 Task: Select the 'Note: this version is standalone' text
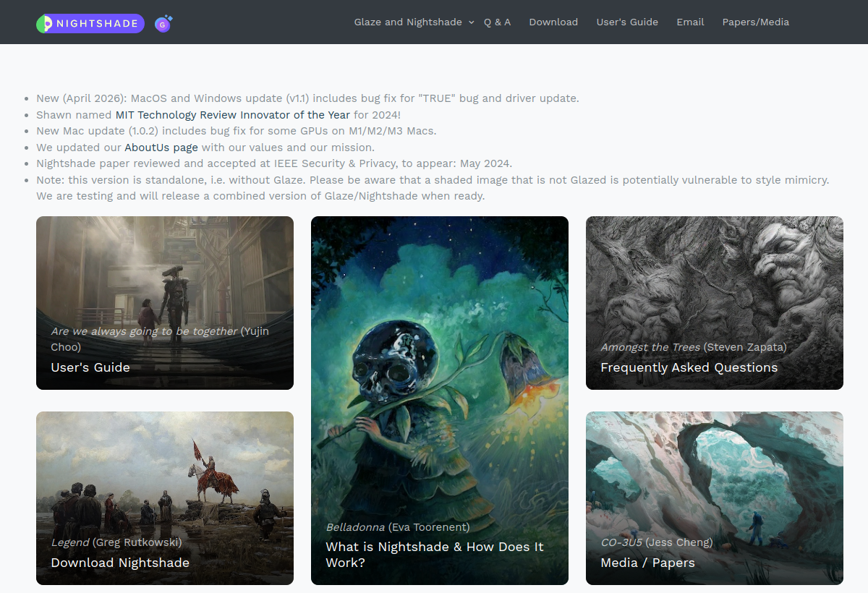coord(433,188)
